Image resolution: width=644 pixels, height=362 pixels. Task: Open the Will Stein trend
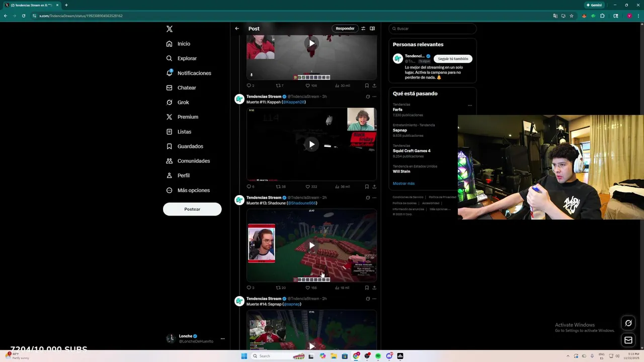[x=401, y=171]
